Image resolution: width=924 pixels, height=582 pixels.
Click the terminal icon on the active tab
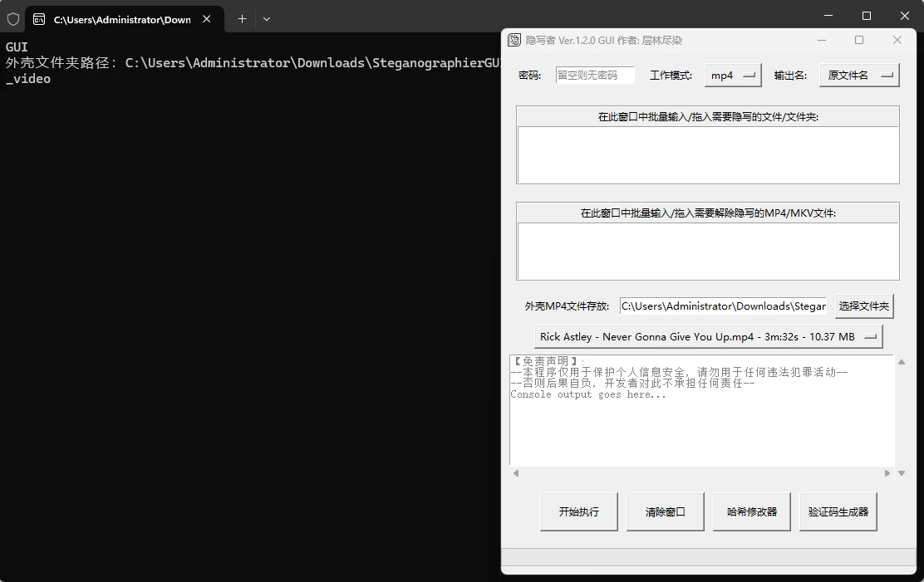pyautogui.click(x=39, y=18)
